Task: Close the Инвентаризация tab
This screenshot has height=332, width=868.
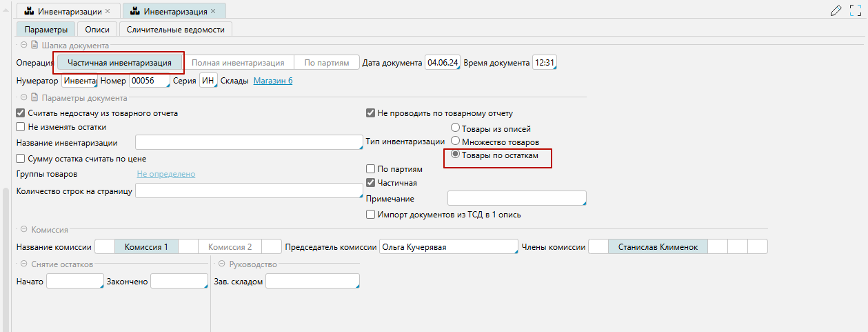Action: 213,12
